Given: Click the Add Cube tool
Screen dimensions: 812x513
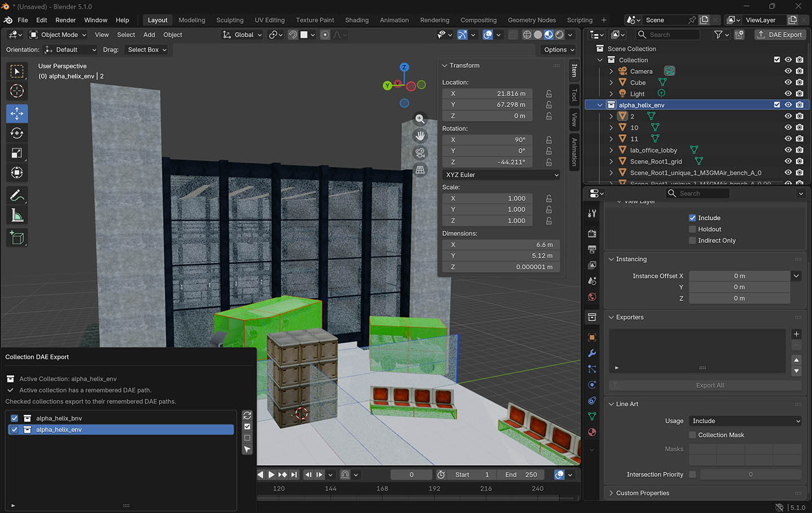Looking at the screenshot, I should [17, 238].
